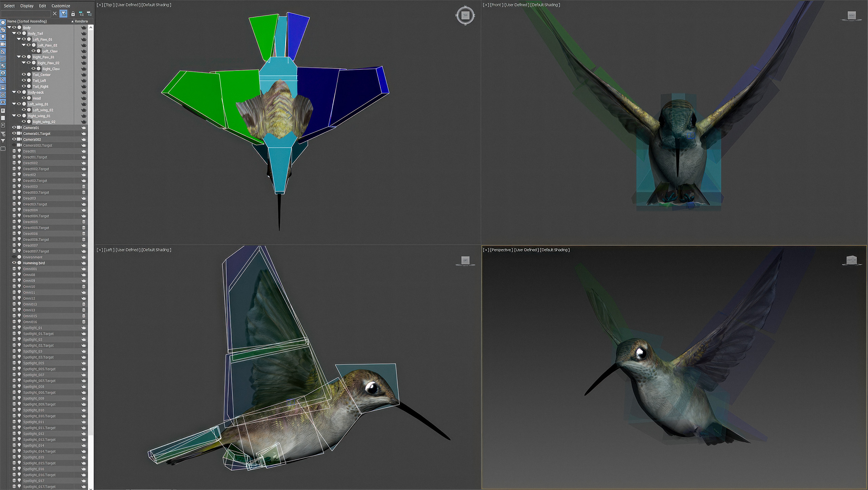The image size is (868, 490).
Task: Open the Select menu
Action: tap(9, 6)
